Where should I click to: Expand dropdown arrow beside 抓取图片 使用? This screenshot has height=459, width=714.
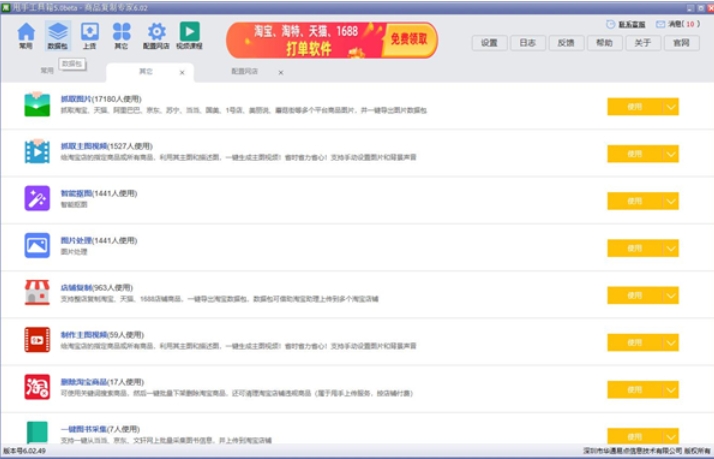[671, 107]
